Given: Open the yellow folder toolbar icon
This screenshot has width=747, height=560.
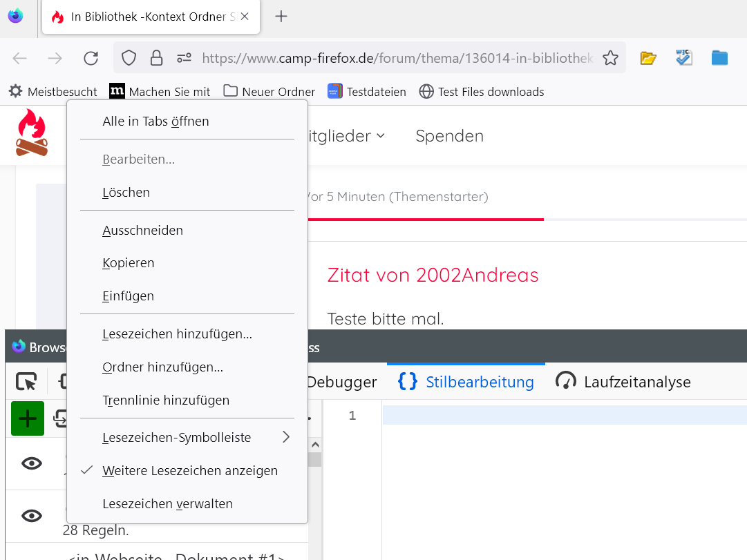Looking at the screenshot, I should [x=647, y=58].
